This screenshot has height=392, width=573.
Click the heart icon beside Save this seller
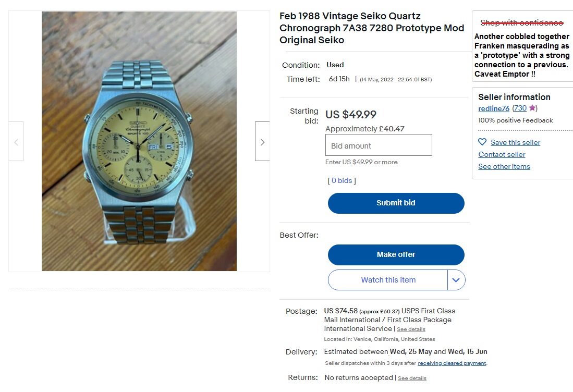click(x=482, y=142)
